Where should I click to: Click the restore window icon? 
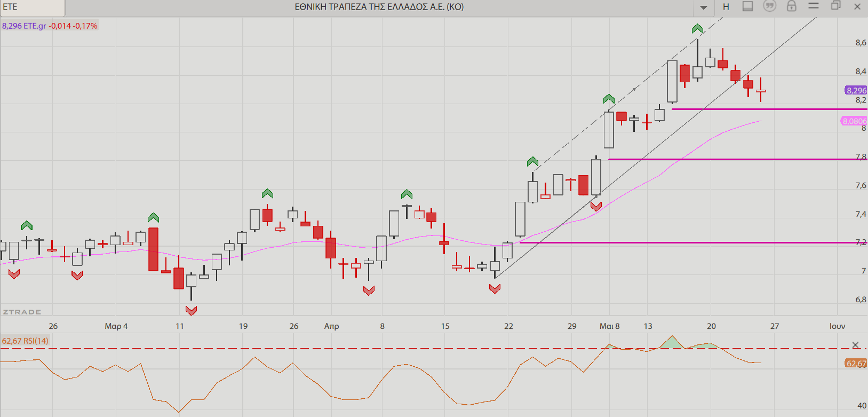(835, 6)
